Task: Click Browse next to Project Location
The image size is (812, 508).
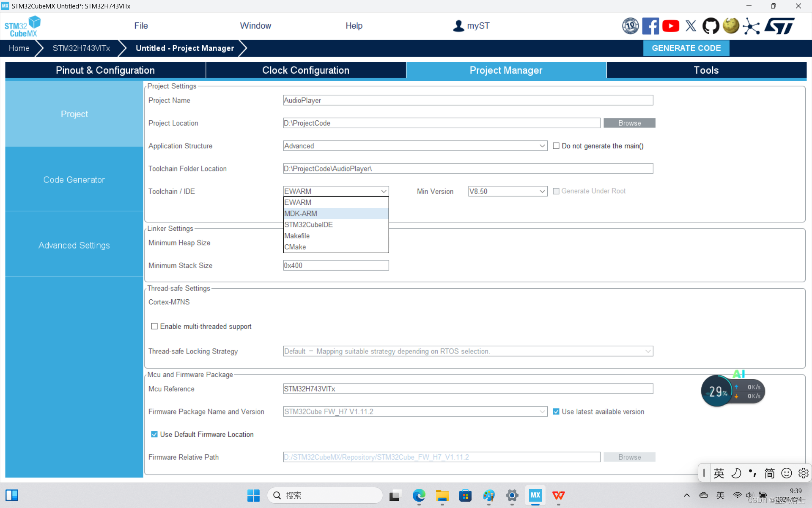Action: [x=629, y=123]
